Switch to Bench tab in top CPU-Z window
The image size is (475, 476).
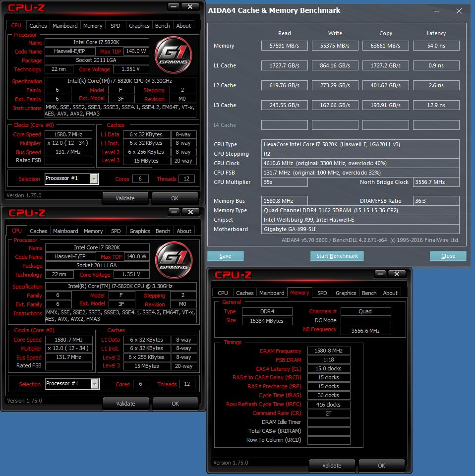click(162, 26)
